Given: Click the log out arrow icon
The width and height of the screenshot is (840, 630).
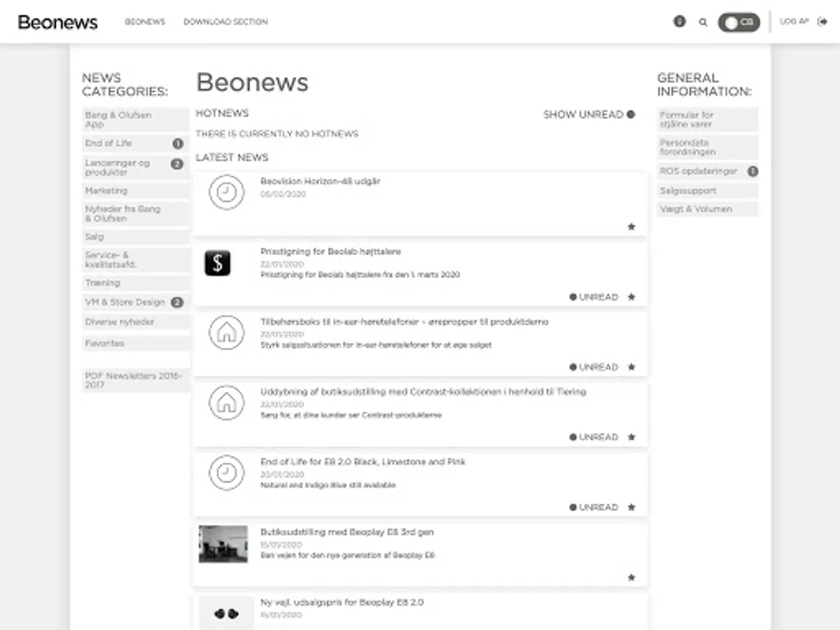Looking at the screenshot, I should [x=822, y=22].
